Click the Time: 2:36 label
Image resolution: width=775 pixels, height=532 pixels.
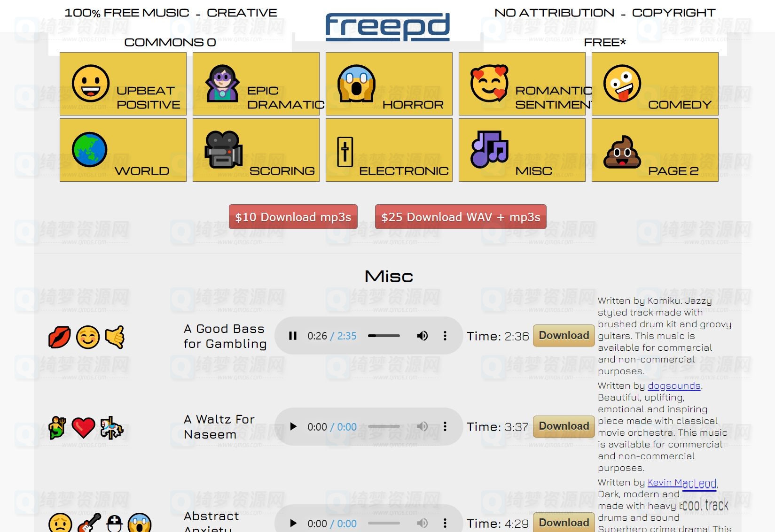tap(498, 336)
